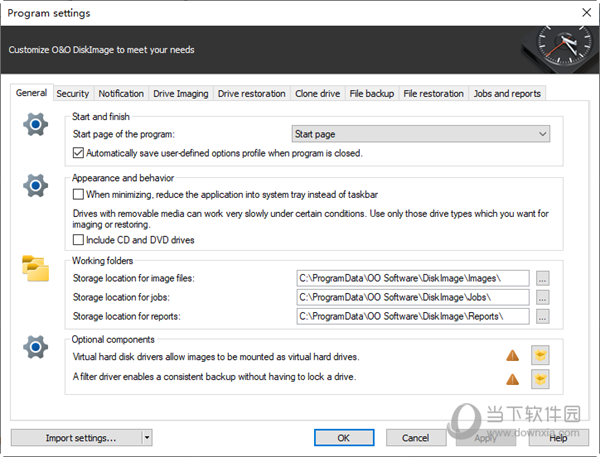Viewport: 600px width, 457px height.
Task: Click the "Start page of the program:" label
Action: [124, 134]
